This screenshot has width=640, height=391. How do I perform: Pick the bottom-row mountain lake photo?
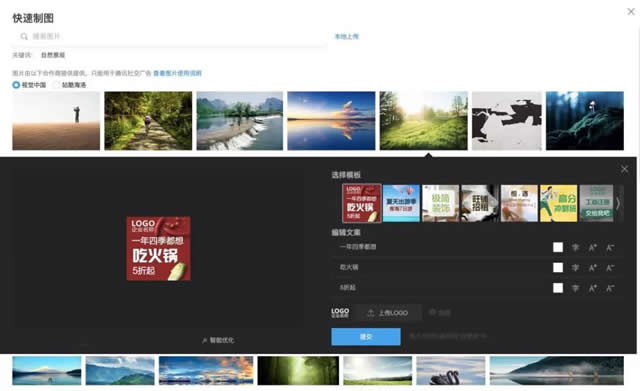click(47, 371)
